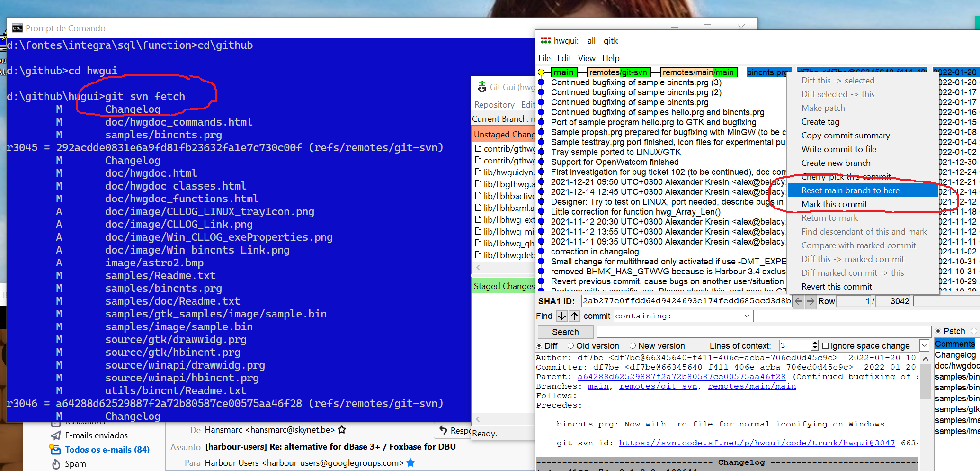Open Repository menu in Git Gui

494,105
